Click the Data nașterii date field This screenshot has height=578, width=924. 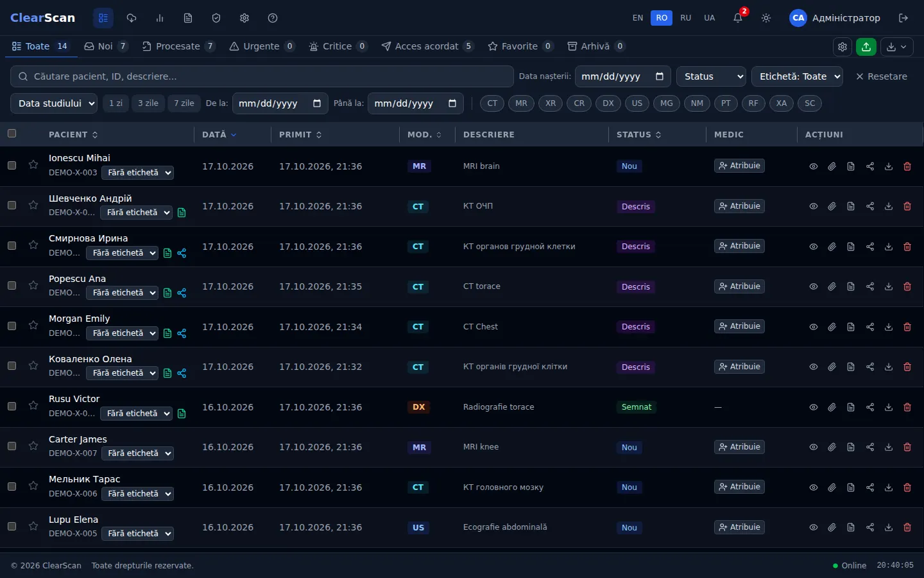pyautogui.click(x=622, y=76)
